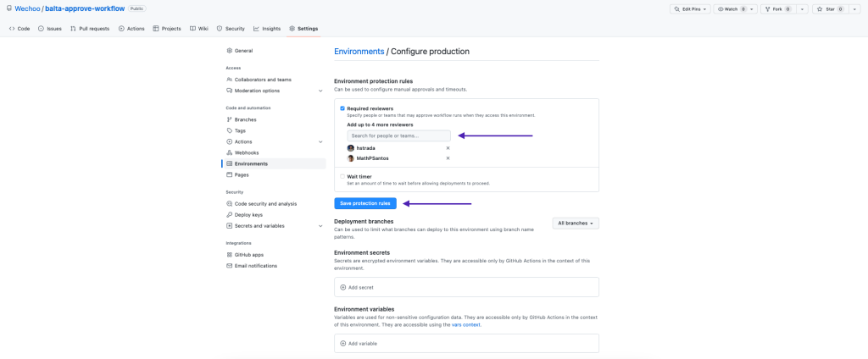Open the Code tab

point(19,29)
